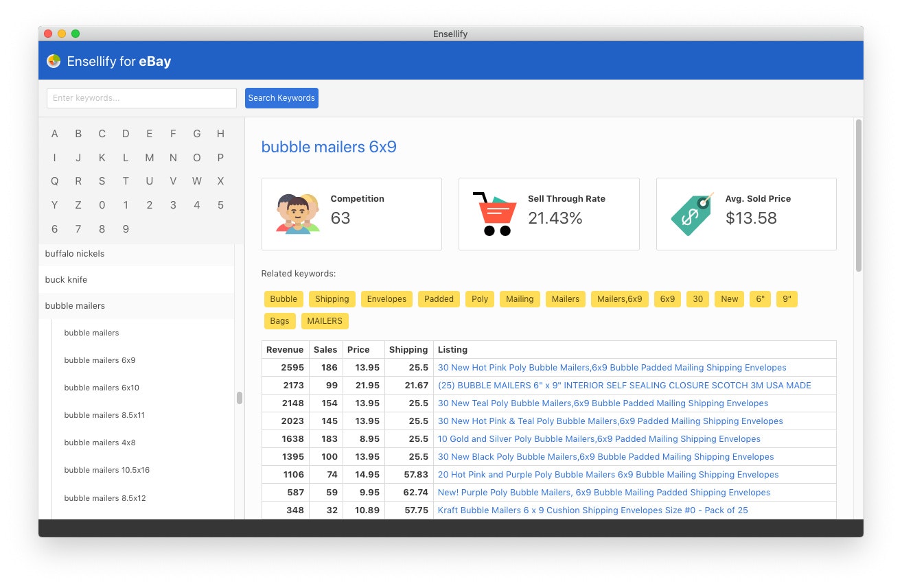Screen dimensions: 902x588
Task: Click the Padded related keyword tag
Action: pyautogui.click(x=439, y=299)
